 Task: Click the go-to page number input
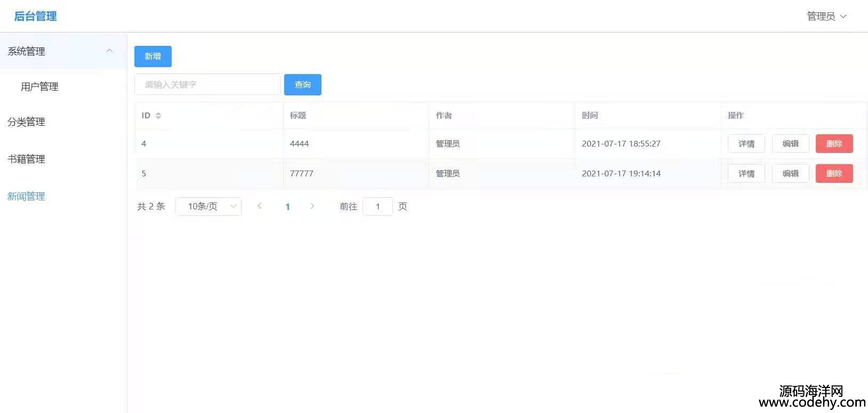pyautogui.click(x=377, y=206)
